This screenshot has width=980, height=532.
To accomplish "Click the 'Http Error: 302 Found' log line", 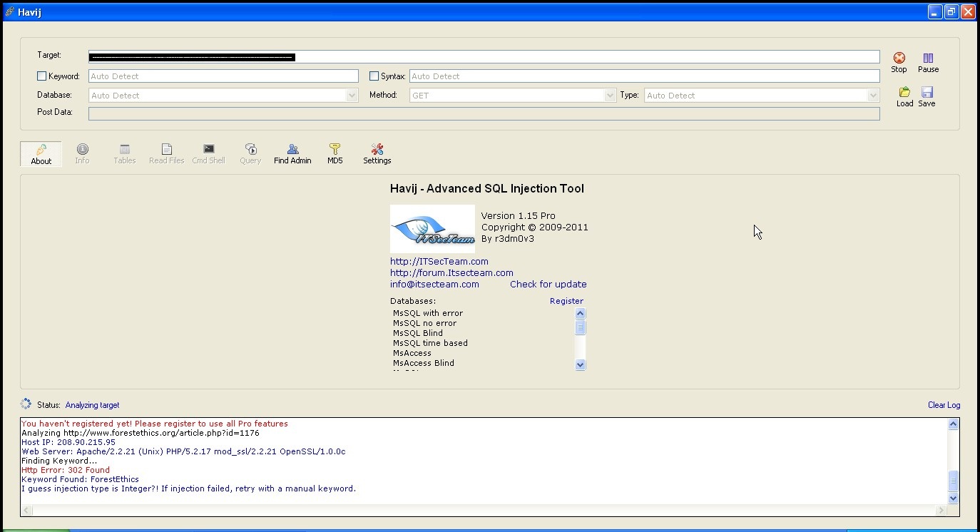I will coord(66,470).
